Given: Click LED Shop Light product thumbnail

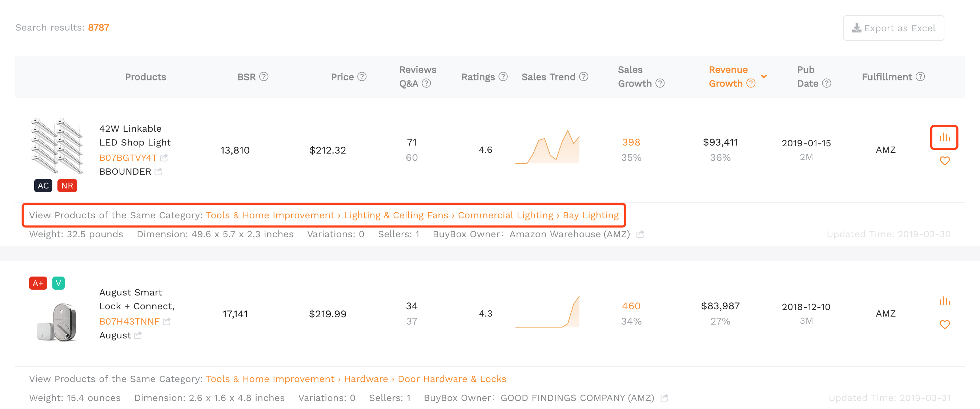Looking at the screenshot, I should coord(57,146).
